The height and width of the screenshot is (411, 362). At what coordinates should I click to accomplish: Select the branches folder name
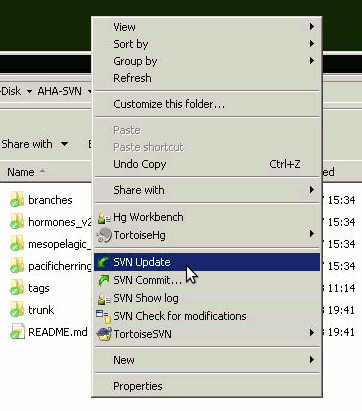[x=50, y=200]
